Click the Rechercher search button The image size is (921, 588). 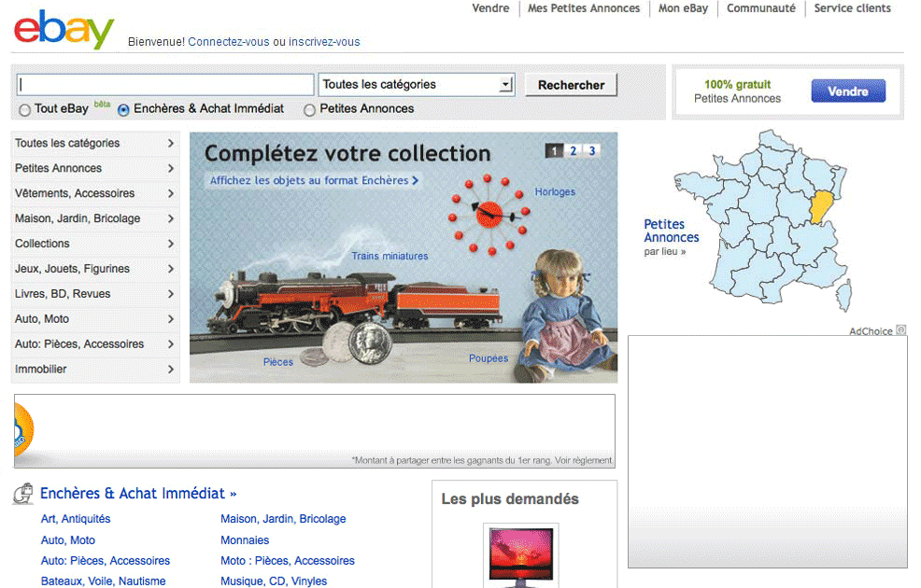(x=571, y=85)
